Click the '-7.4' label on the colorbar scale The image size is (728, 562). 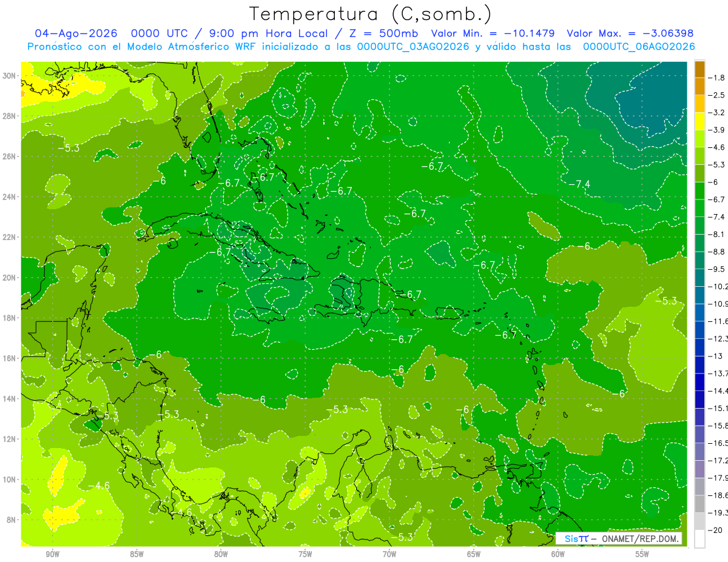tap(718, 217)
